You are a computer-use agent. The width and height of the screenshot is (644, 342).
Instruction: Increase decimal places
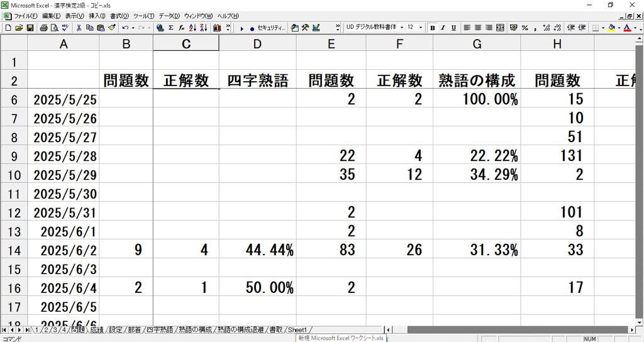[x=547, y=28]
